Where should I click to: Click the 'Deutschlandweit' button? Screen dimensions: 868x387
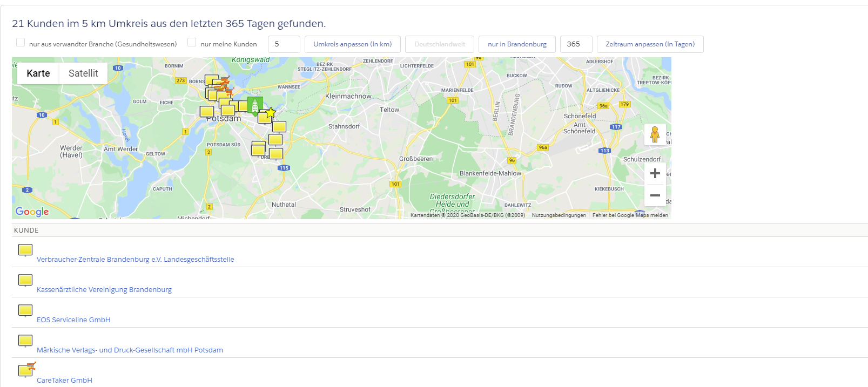(x=440, y=44)
